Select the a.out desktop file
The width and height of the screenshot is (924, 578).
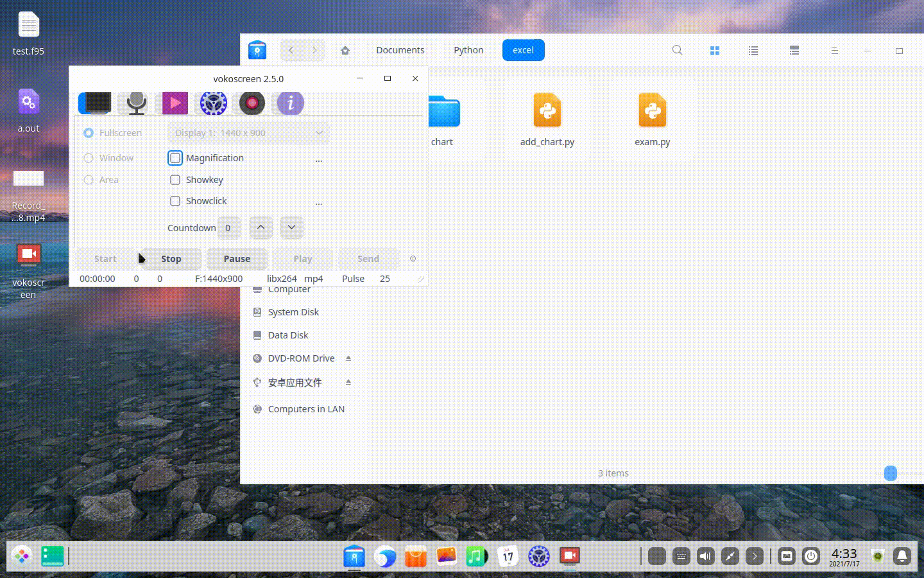[x=28, y=110]
